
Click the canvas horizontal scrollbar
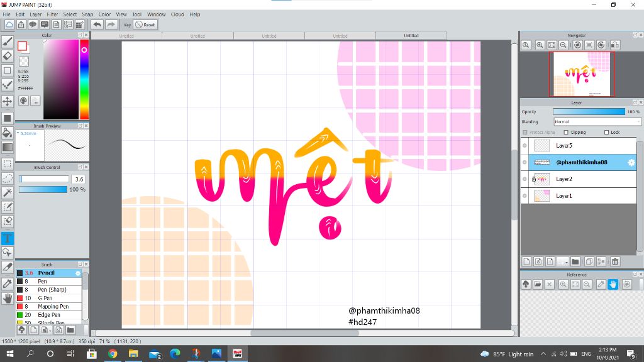tap(304, 333)
